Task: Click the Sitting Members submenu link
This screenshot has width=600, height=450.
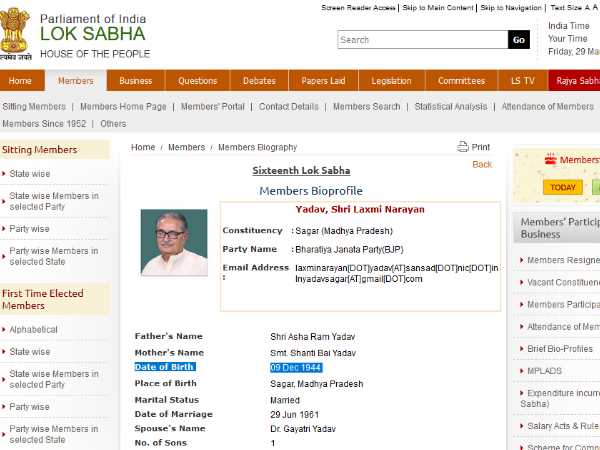Action: (x=34, y=107)
